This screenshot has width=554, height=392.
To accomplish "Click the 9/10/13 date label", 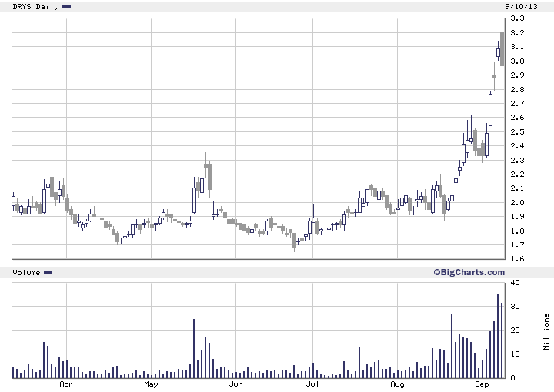I will pos(521,7).
